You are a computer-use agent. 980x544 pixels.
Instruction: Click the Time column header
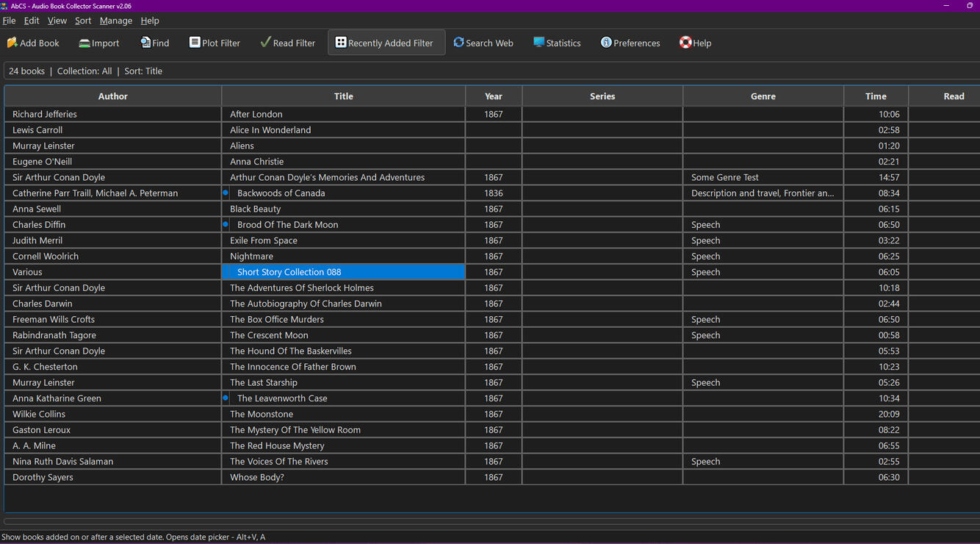[x=876, y=96]
